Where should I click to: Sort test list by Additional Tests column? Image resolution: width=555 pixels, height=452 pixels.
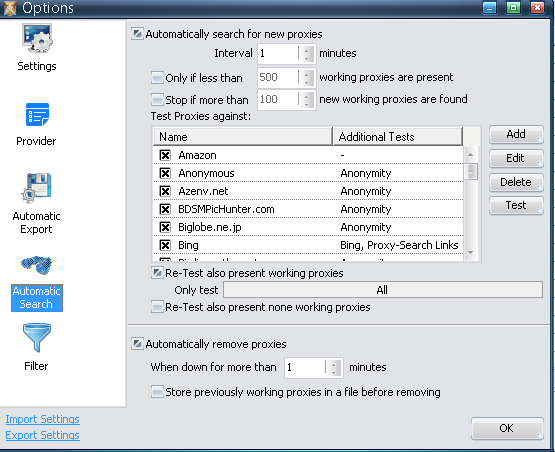(x=398, y=137)
